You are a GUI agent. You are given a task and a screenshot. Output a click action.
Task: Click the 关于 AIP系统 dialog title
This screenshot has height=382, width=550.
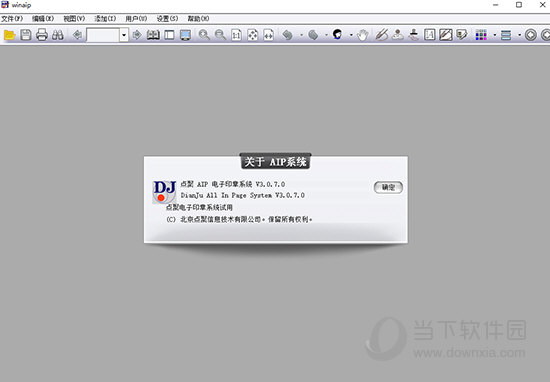(275, 162)
